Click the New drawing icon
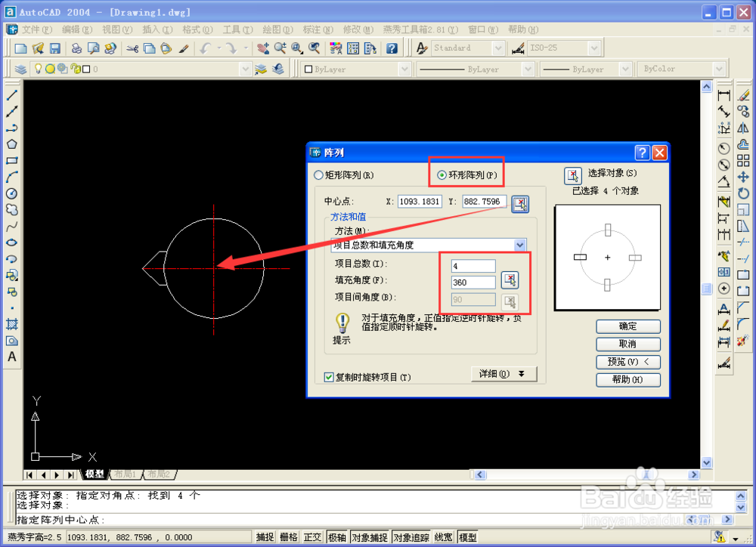Viewport: 756px width, 547px height. point(20,48)
